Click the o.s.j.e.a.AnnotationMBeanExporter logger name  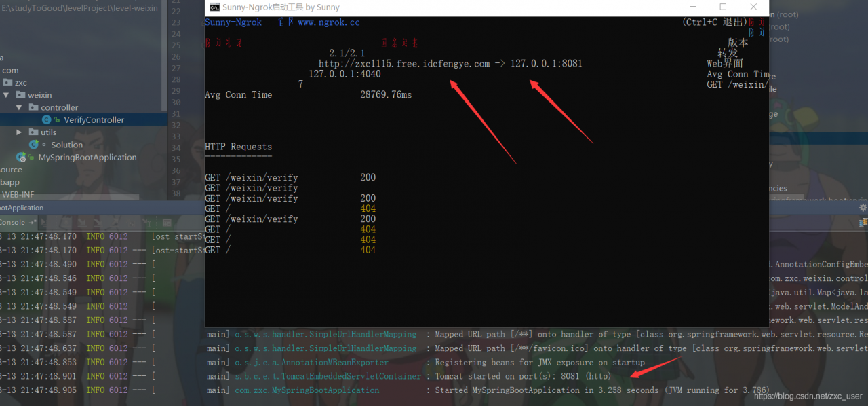pyautogui.click(x=312, y=363)
